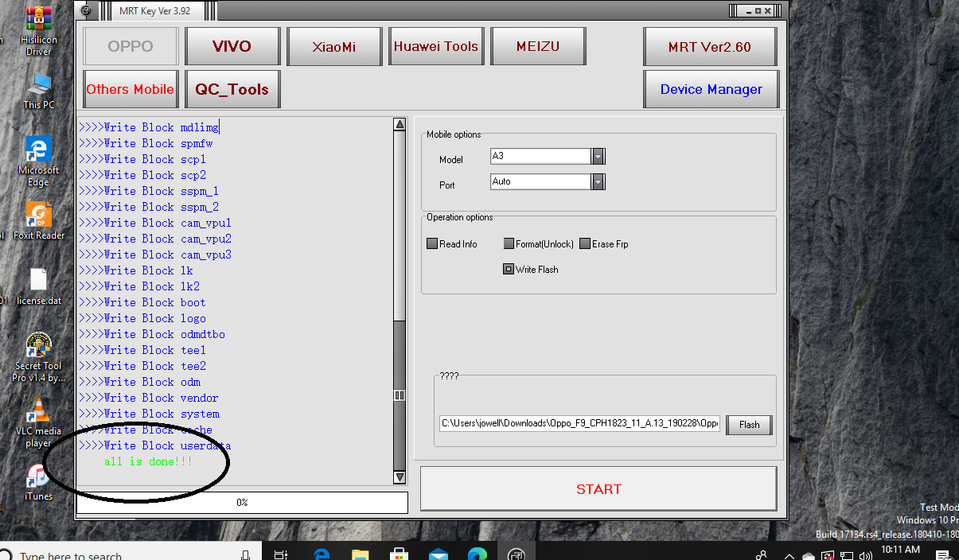Viewport: 959px width, 560px height.
Task: Switch to the Huawei Tools tab
Action: coord(436,46)
